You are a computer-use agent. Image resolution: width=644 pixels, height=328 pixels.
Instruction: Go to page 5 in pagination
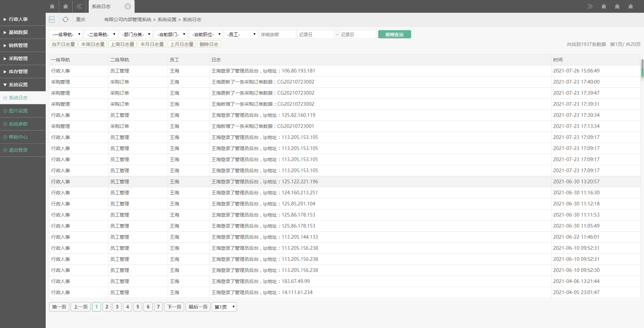click(138, 307)
